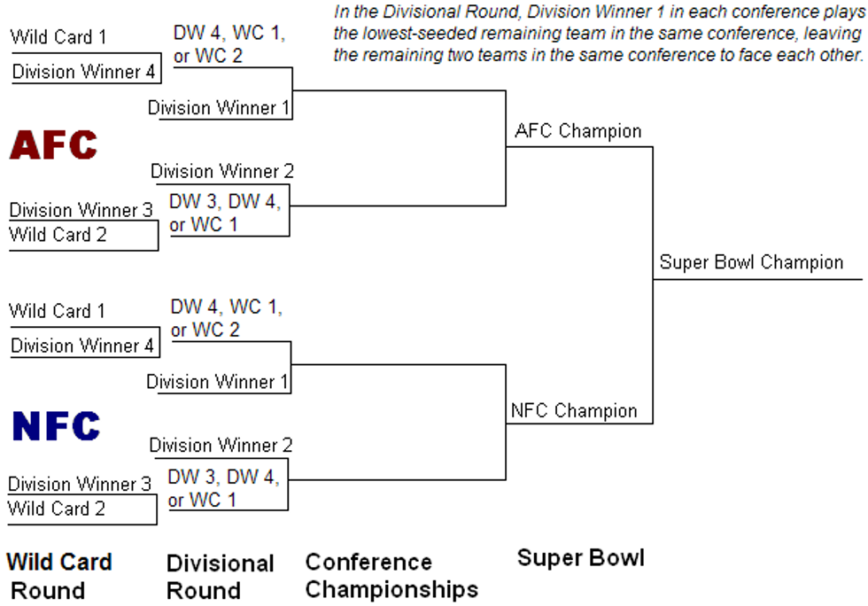Image resolution: width=868 pixels, height=606 pixels.
Task: Click Division Winner 2 in the AFC bracket
Action: coord(221,171)
